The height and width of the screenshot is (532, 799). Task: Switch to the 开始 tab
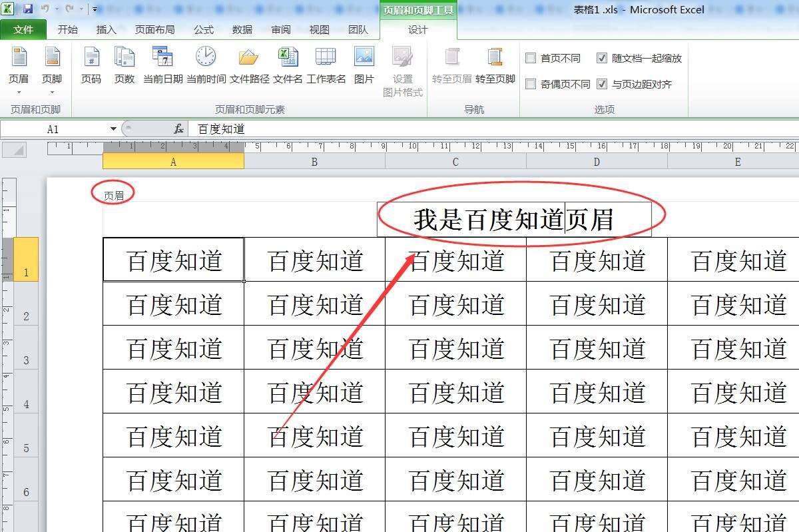(x=67, y=29)
